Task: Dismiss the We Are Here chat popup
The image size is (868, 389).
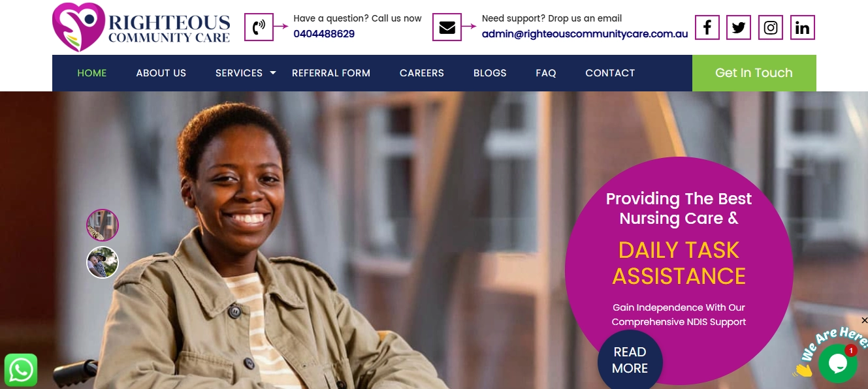Action: click(x=864, y=320)
